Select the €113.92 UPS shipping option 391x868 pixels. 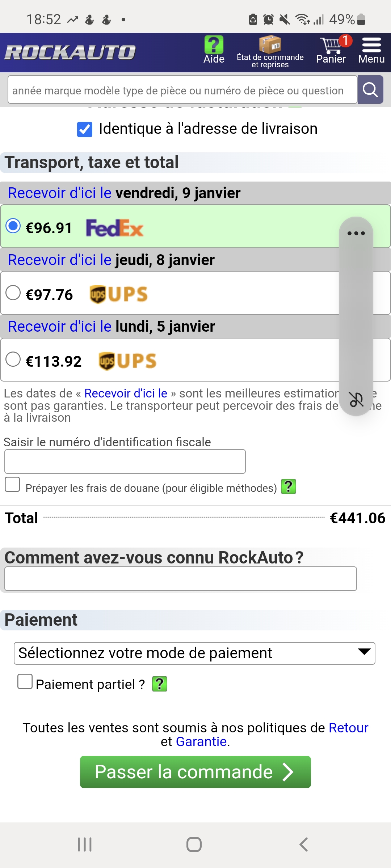click(x=13, y=359)
